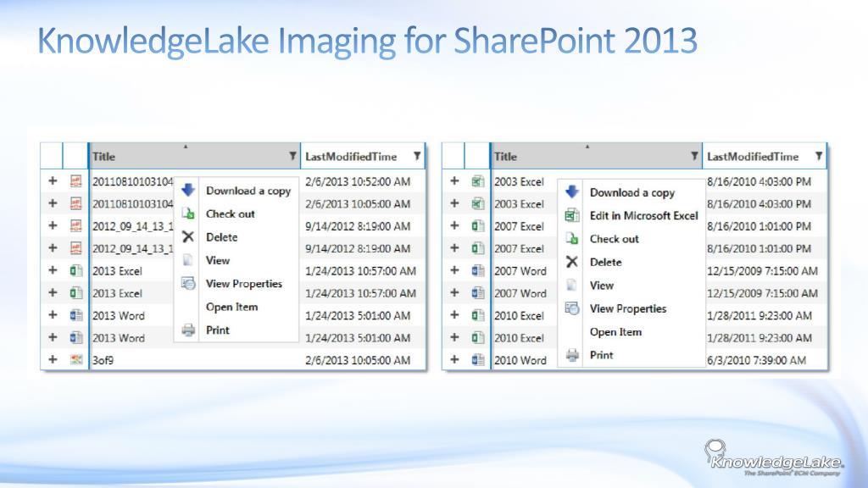Open LastModifiedTime filter in the 3of9 grid

click(x=417, y=156)
